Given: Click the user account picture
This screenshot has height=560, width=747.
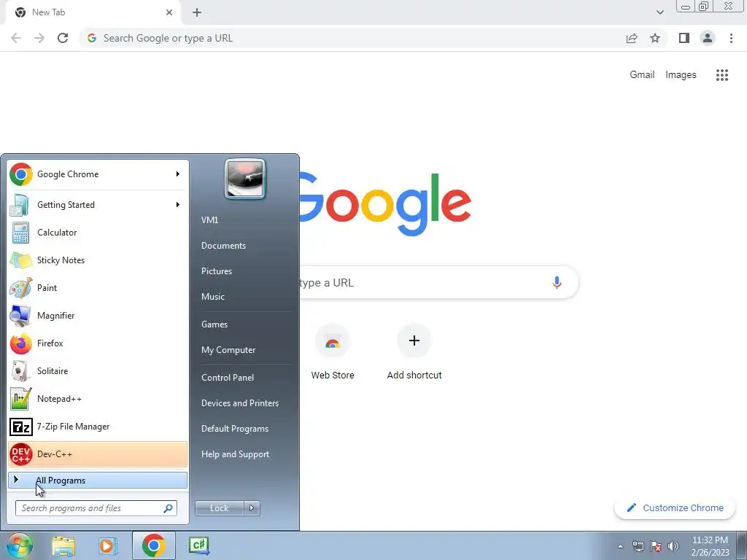Looking at the screenshot, I should [x=245, y=179].
